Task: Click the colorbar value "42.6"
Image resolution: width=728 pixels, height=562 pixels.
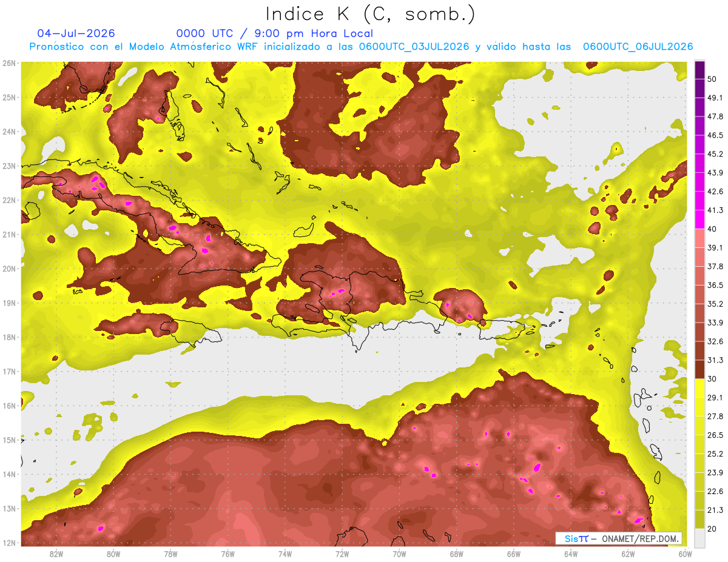Action: (x=715, y=192)
